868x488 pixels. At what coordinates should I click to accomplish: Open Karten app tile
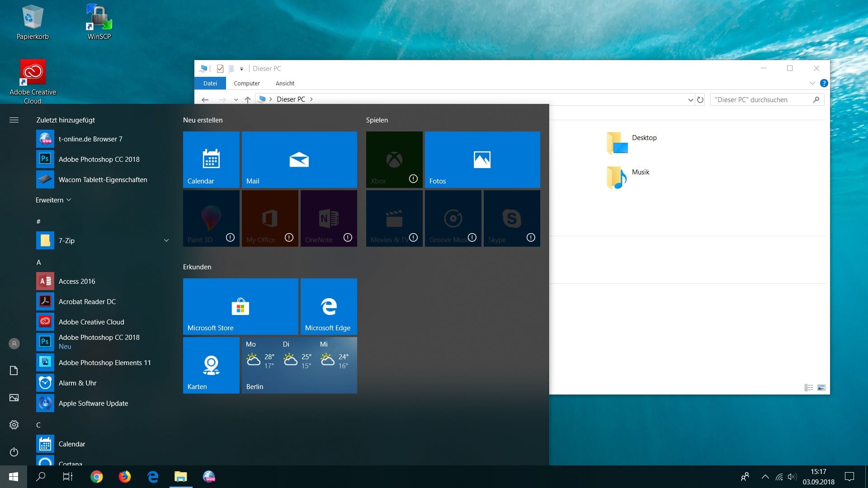click(x=211, y=365)
